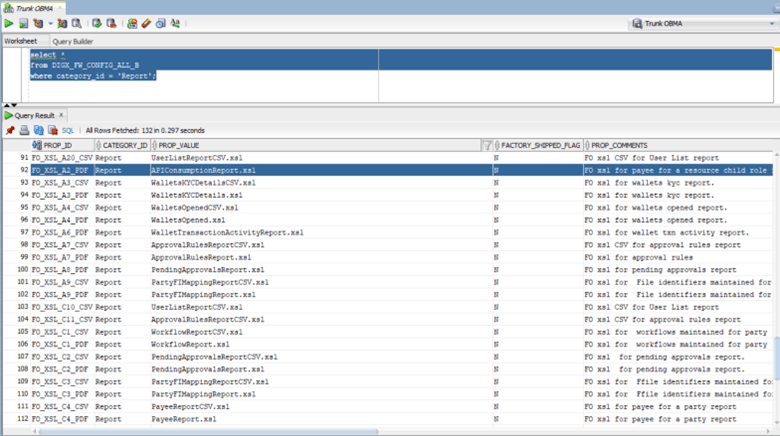780x436 pixels.
Task: Click the 'All Rows Fetched: 132' status text
Action: click(x=119, y=130)
